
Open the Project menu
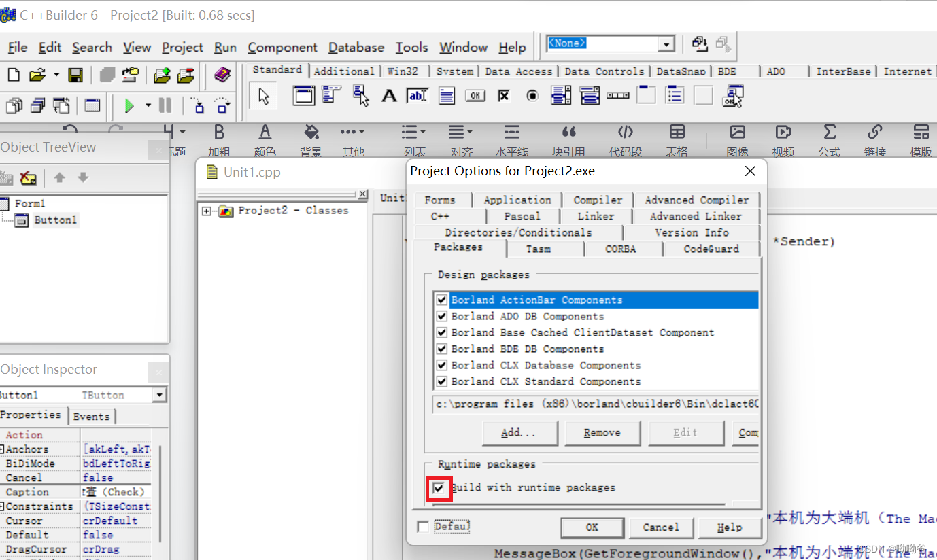(182, 47)
